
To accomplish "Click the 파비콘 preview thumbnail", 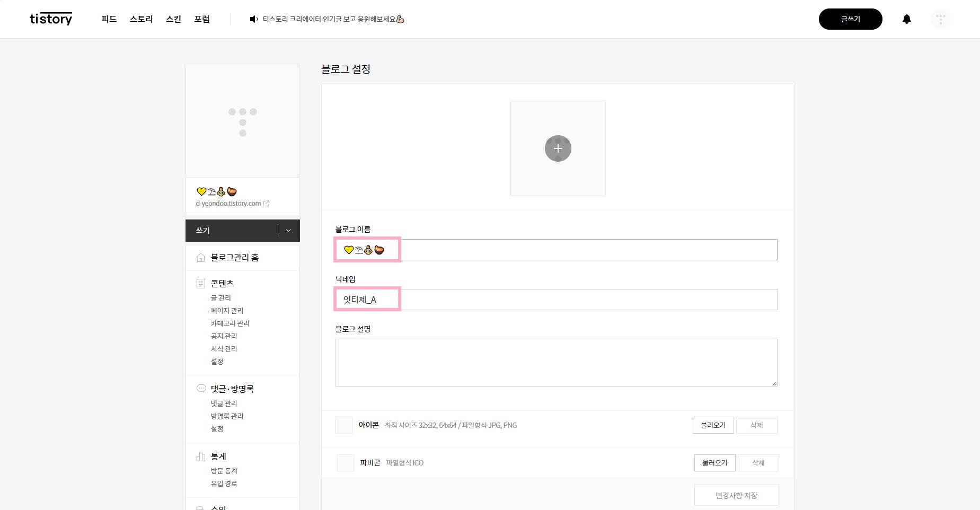I will [x=346, y=463].
